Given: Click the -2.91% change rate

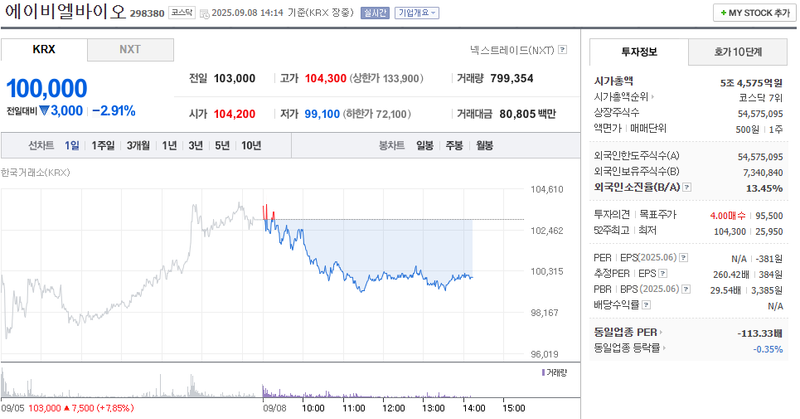Looking at the screenshot, I should [x=114, y=111].
